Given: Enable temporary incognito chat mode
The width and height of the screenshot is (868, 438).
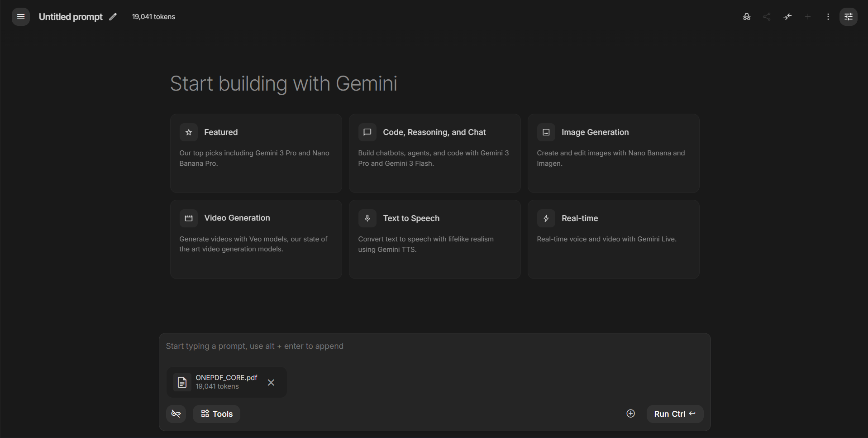Looking at the screenshot, I should [746, 16].
